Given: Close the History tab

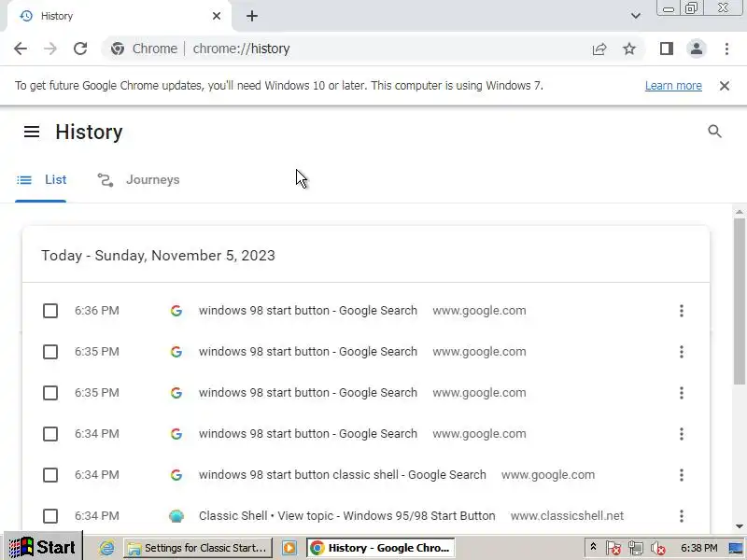Looking at the screenshot, I should click(x=217, y=16).
